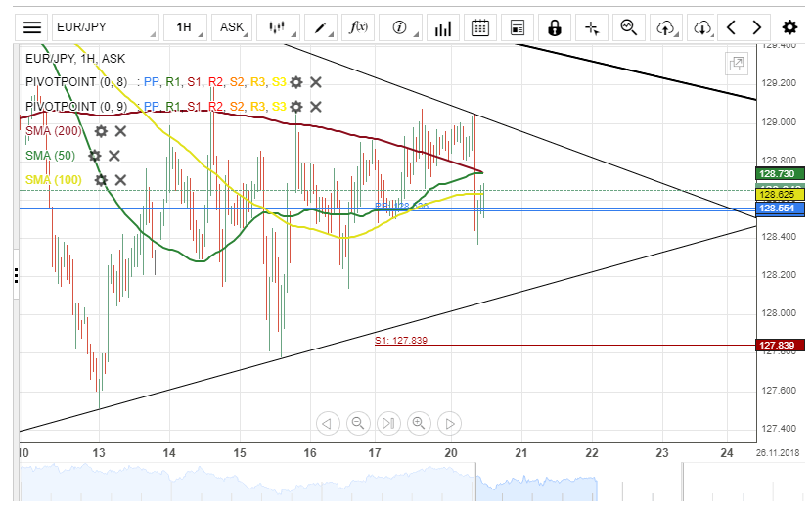812x512 pixels.
Task: Click the next arrow in toolbar
Action: coord(757,27)
